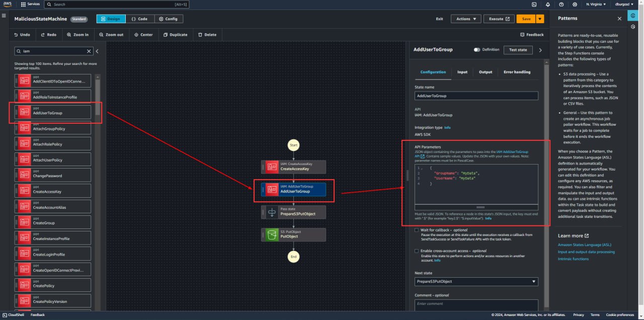This screenshot has width=644, height=320.
Task: Click the Undo toolbar button
Action: (x=22, y=35)
